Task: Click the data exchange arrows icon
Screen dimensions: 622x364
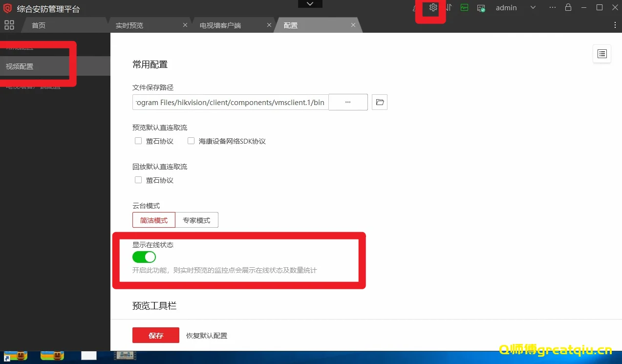Action: pyautogui.click(x=449, y=7)
